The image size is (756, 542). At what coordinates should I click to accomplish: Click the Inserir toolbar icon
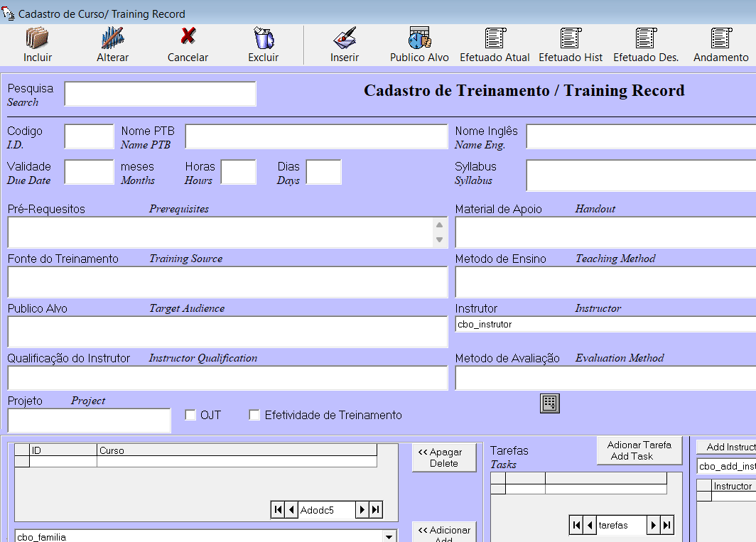345,38
